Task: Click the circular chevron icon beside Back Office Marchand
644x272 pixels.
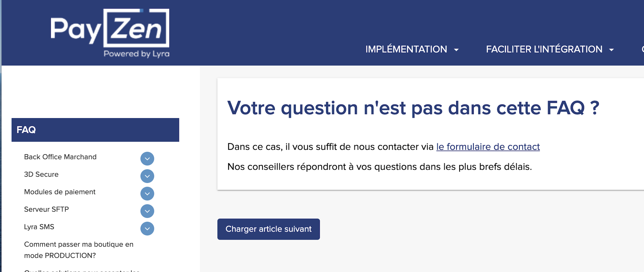Action: pyautogui.click(x=147, y=159)
